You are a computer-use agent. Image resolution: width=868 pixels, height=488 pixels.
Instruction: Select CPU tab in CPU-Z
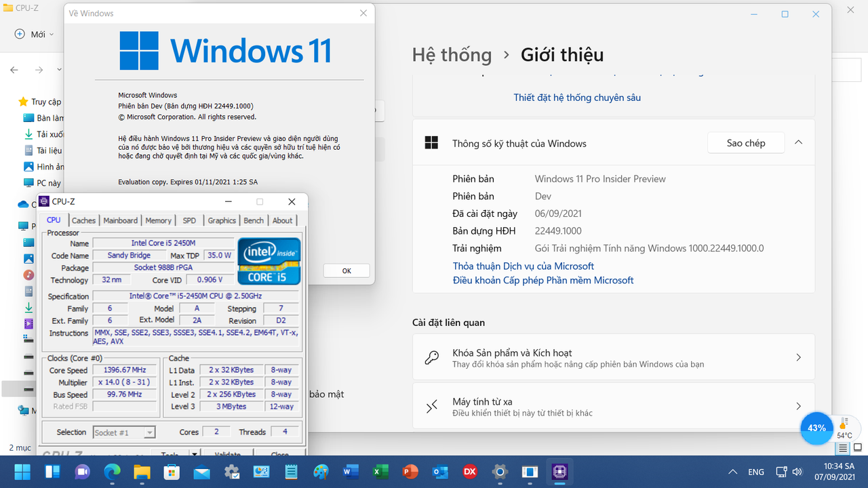[54, 220]
